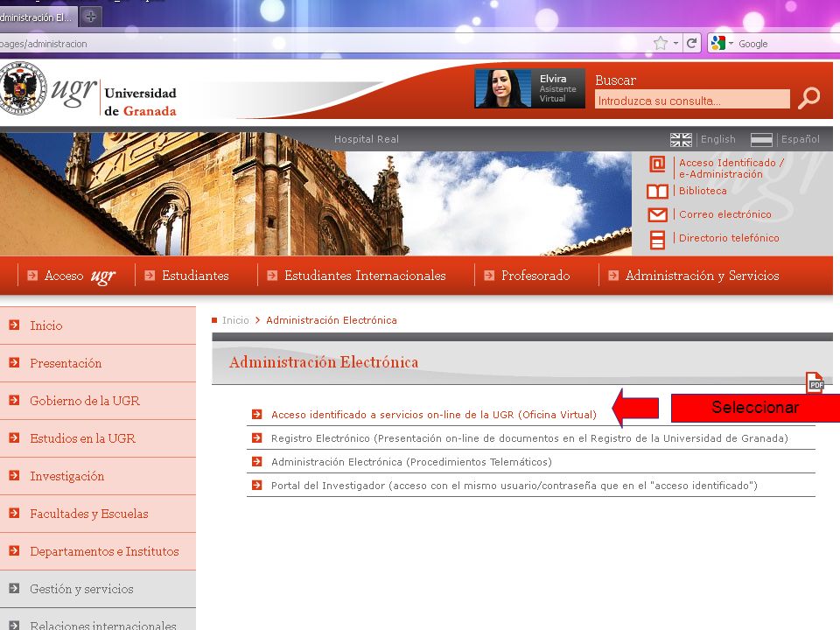Open Gobierno de la UGR sidebar item

[x=97, y=401]
